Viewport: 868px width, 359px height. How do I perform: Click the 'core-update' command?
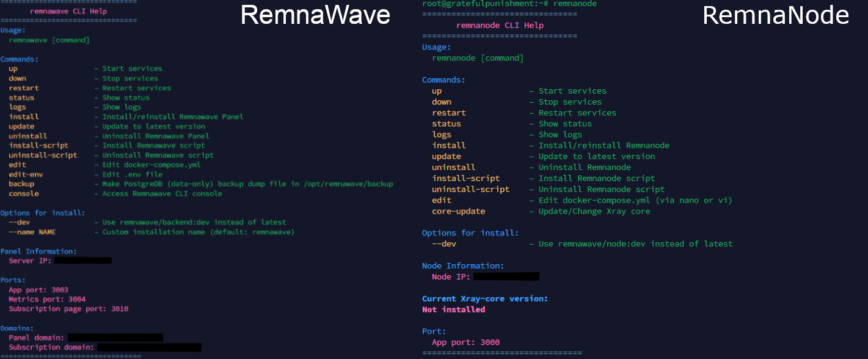point(459,212)
